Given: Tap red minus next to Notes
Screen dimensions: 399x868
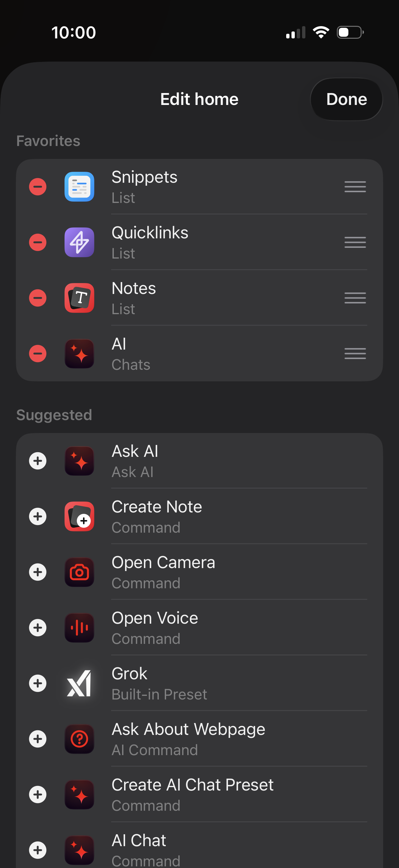Looking at the screenshot, I should point(38,298).
